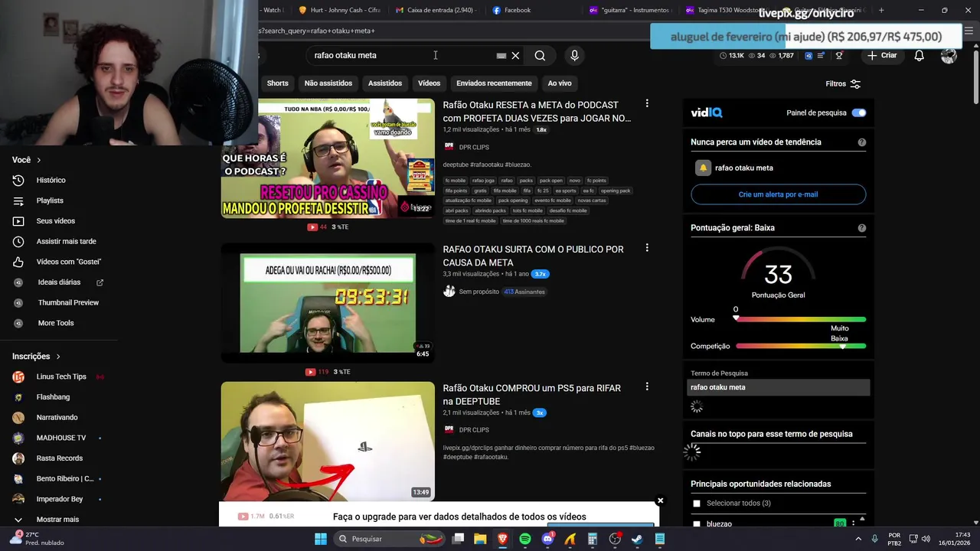Viewport: 980px width, 551px height.
Task: Open options menu for RESETA a META video
Action: click(647, 103)
